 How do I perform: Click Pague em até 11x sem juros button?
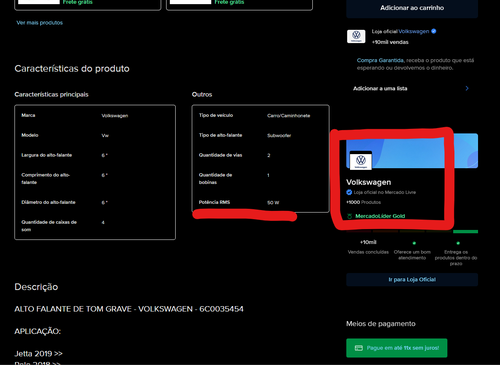click(x=397, y=348)
